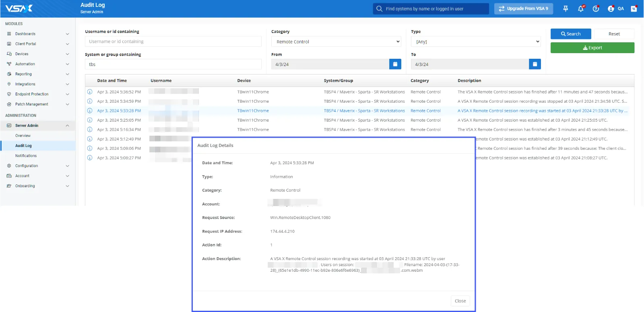Export the audit log results
Image resolution: width=644 pixels, height=312 pixels.
coord(592,48)
